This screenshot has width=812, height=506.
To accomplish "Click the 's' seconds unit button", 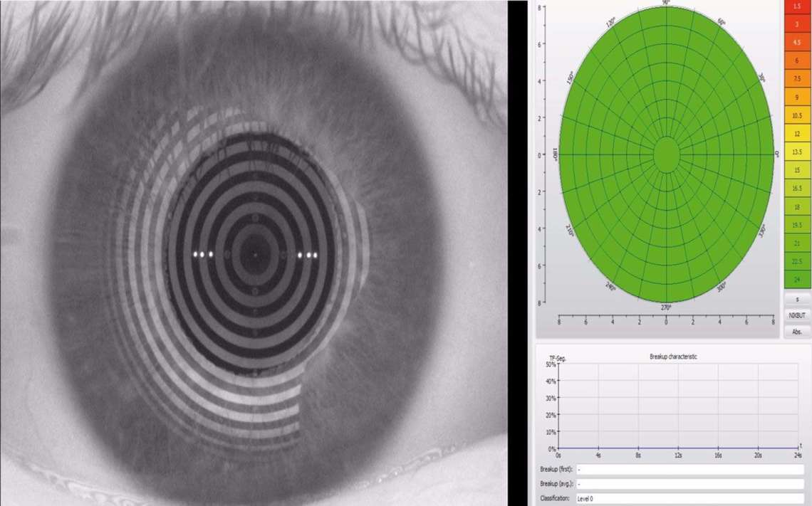I will (797, 299).
